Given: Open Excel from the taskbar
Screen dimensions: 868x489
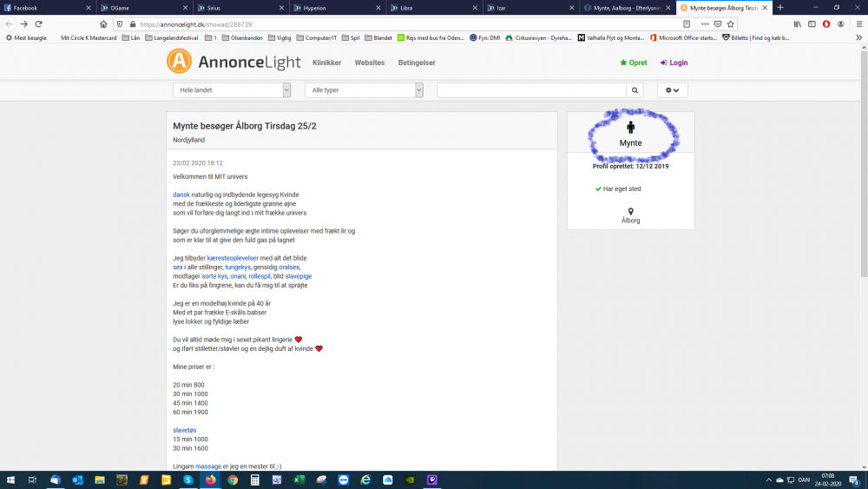Looking at the screenshot, I should tap(299, 480).
